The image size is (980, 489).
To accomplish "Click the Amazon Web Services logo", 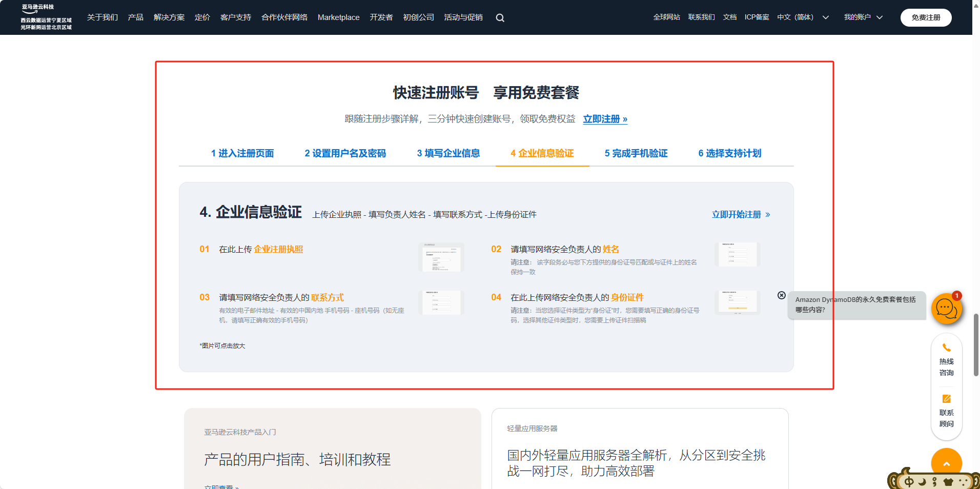I will pyautogui.click(x=46, y=17).
